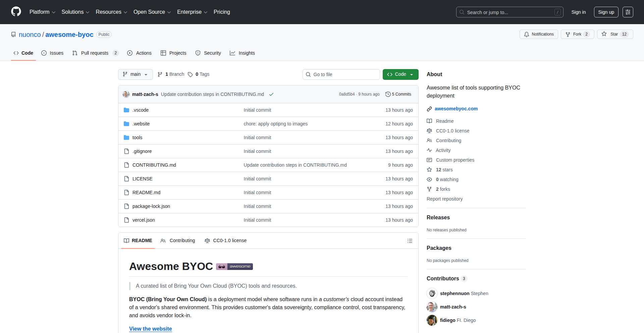
Task: Switch to the Pull requests tab
Action: pyautogui.click(x=94, y=53)
